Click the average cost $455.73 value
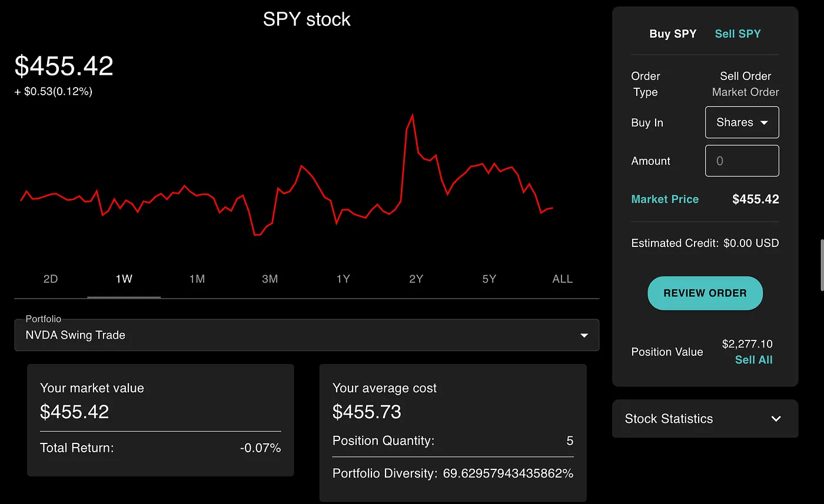This screenshot has height=504, width=824. [x=367, y=412]
